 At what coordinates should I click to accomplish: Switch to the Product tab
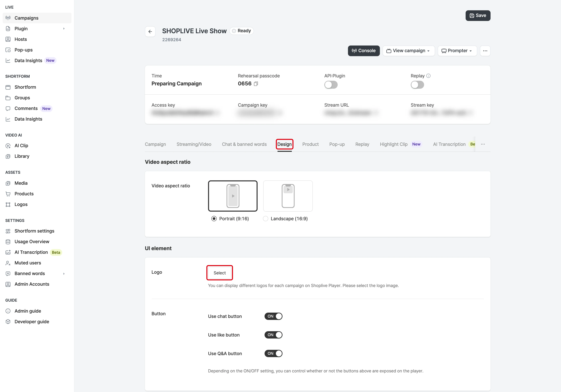point(310,144)
